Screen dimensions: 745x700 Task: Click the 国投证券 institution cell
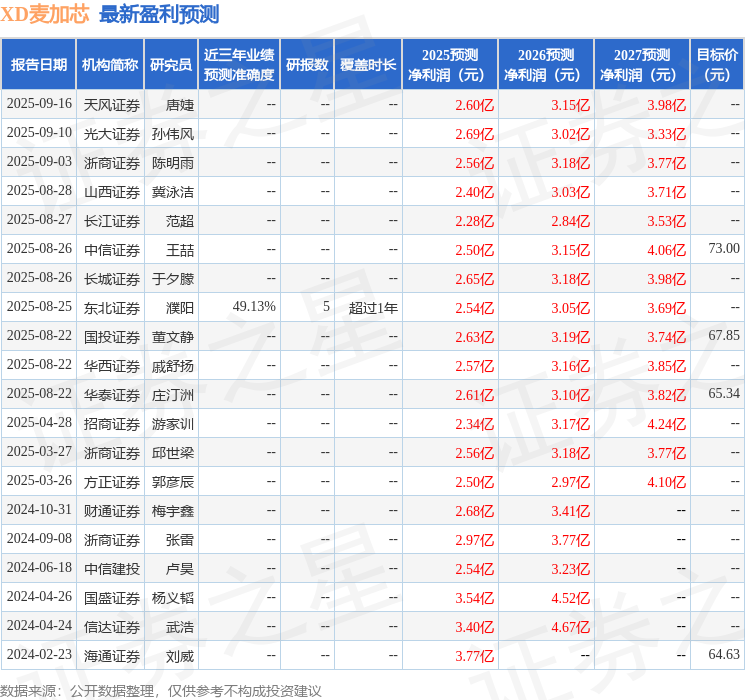coord(112,337)
